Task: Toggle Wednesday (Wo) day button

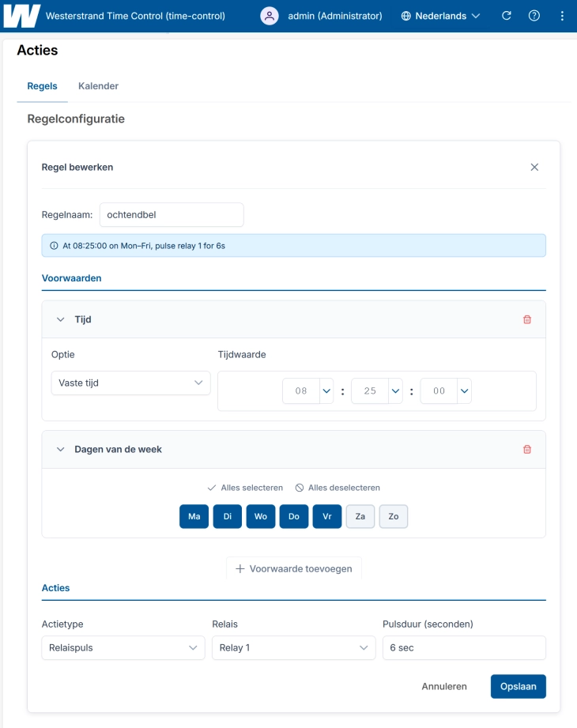Action: 260,516
